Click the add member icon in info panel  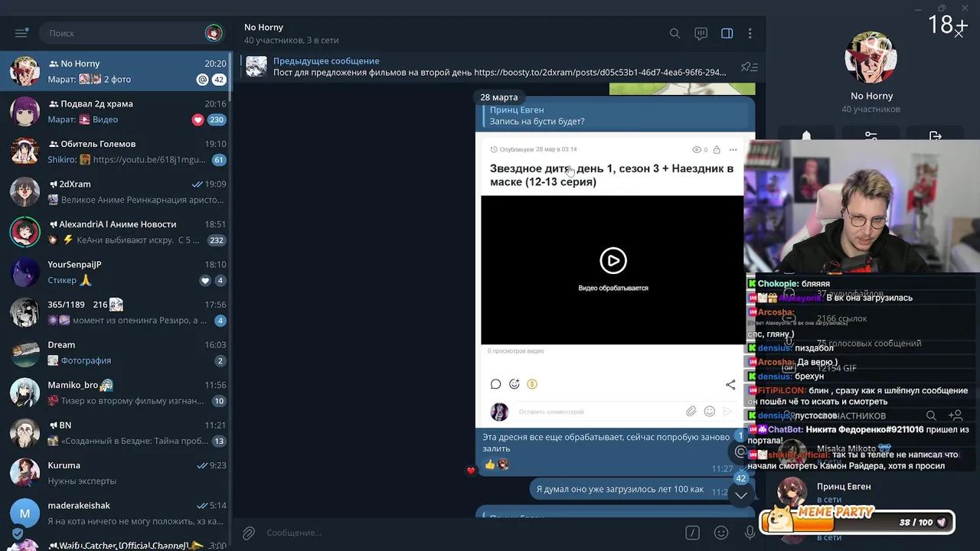pyautogui.click(x=955, y=416)
